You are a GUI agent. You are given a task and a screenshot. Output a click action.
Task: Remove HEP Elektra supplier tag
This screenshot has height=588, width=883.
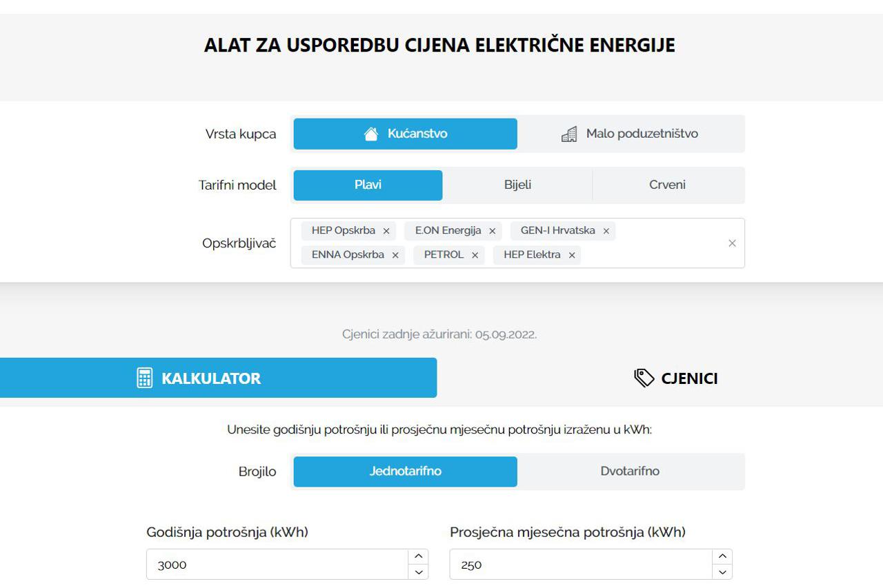coord(572,256)
